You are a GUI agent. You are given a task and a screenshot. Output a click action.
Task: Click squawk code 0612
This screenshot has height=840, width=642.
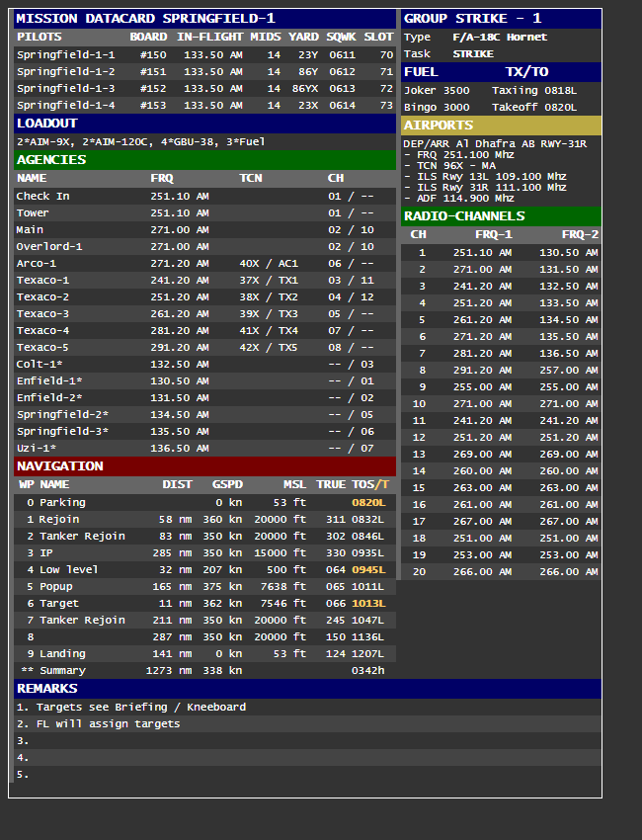[x=342, y=71]
